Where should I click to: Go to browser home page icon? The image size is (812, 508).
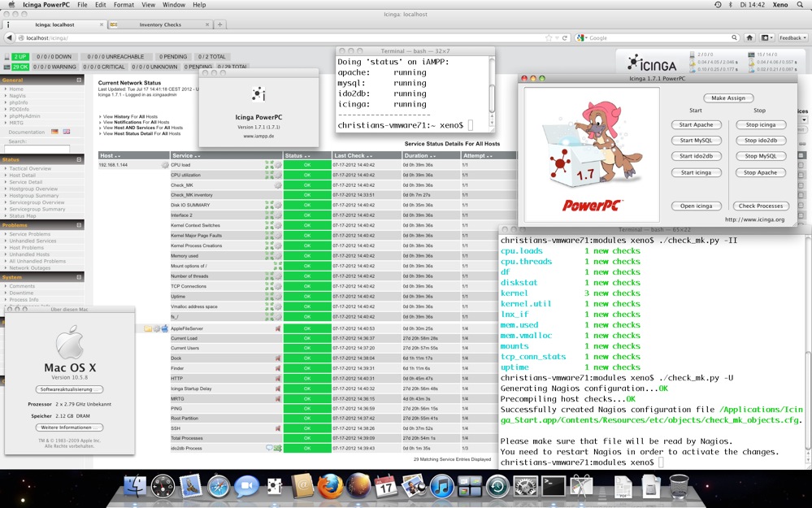[749, 38]
